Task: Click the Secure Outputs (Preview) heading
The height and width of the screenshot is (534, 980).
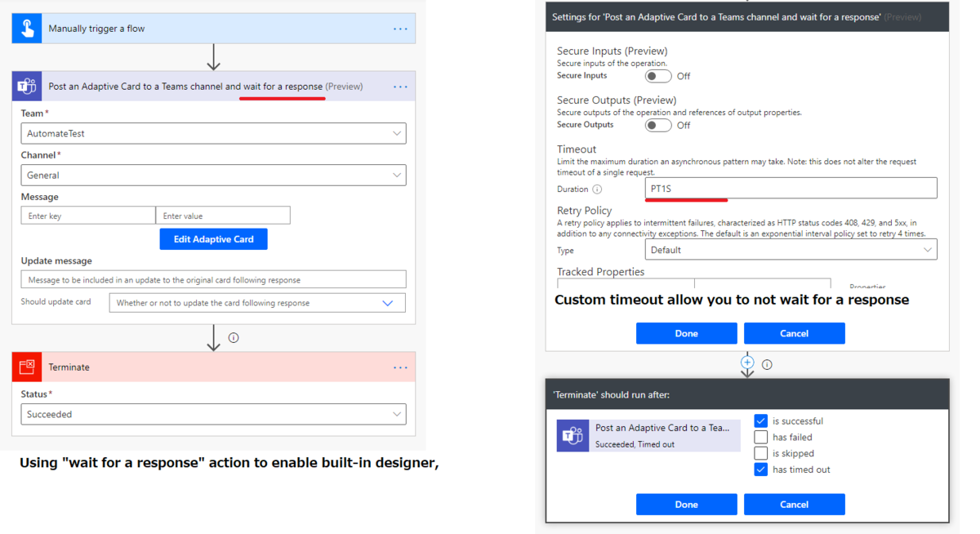Action: pos(617,100)
